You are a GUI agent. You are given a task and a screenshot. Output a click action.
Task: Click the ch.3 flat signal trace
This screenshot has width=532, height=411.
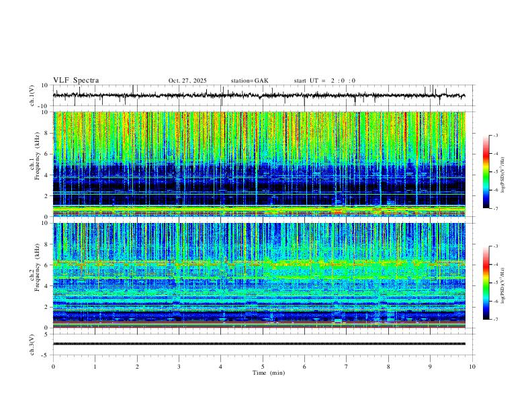pos(259,344)
